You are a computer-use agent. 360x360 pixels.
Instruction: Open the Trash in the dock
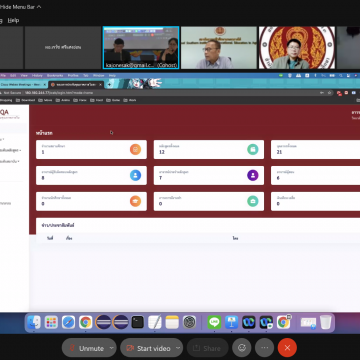point(326,322)
